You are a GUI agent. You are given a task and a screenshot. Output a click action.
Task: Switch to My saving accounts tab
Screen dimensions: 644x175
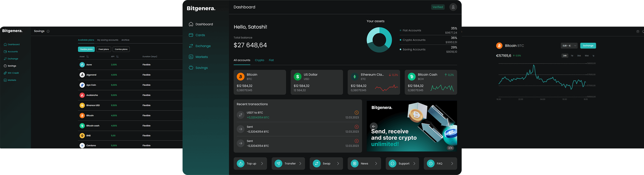pyautogui.click(x=108, y=40)
